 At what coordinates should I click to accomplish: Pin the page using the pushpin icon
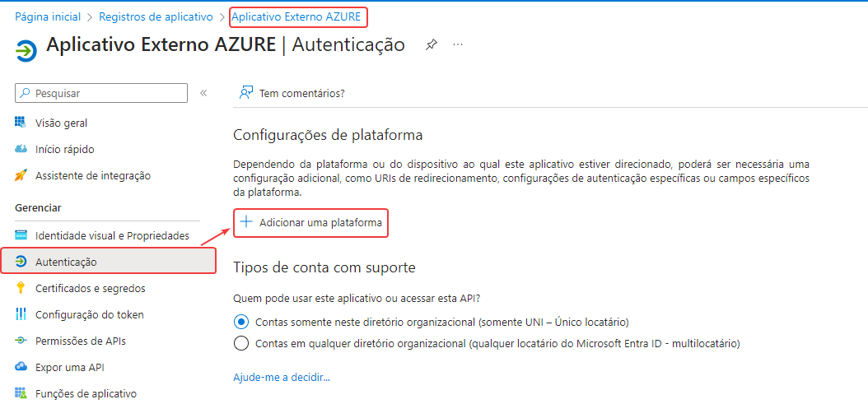pyautogui.click(x=432, y=45)
